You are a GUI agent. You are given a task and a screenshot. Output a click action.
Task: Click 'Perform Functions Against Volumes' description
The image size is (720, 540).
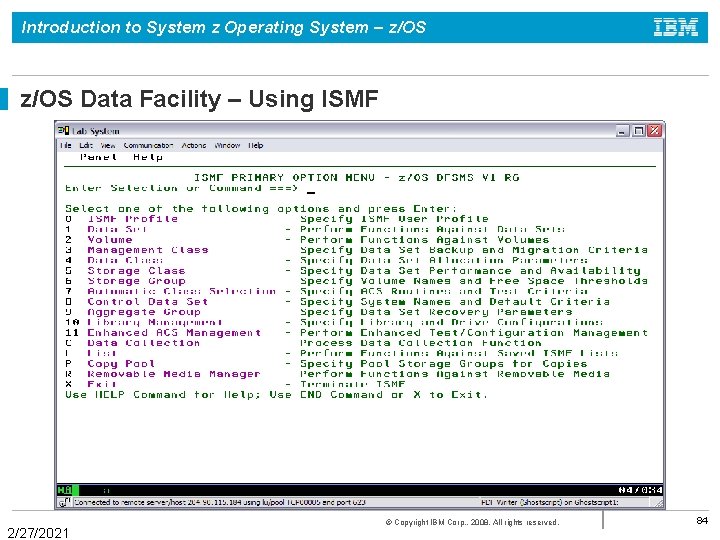425,240
